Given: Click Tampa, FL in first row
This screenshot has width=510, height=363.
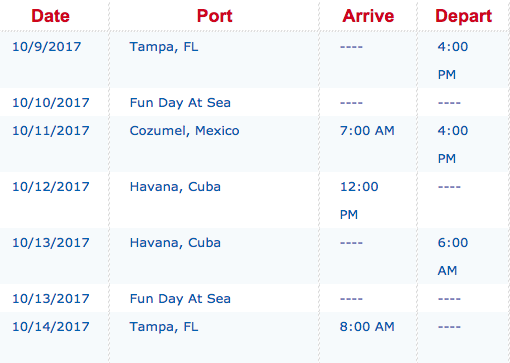Looking at the screenshot, I should tap(164, 47).
